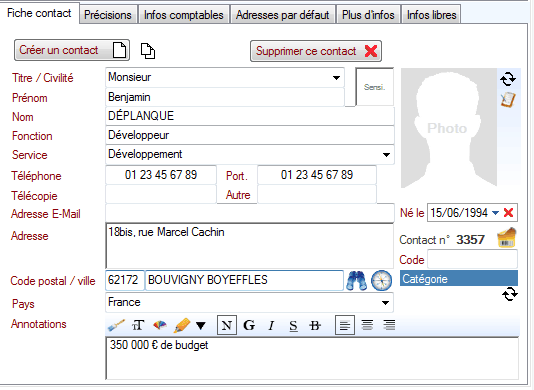
Task: Click the Code input field
Action: point(472,259)
